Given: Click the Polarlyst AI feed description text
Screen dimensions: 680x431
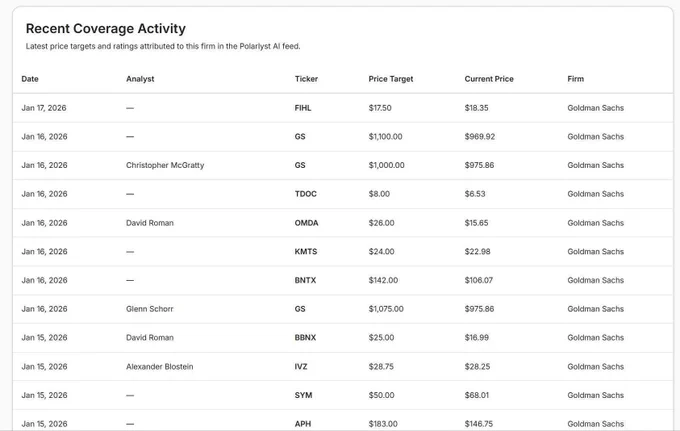Looking at the screenshot, I should (x=163, y=46).
